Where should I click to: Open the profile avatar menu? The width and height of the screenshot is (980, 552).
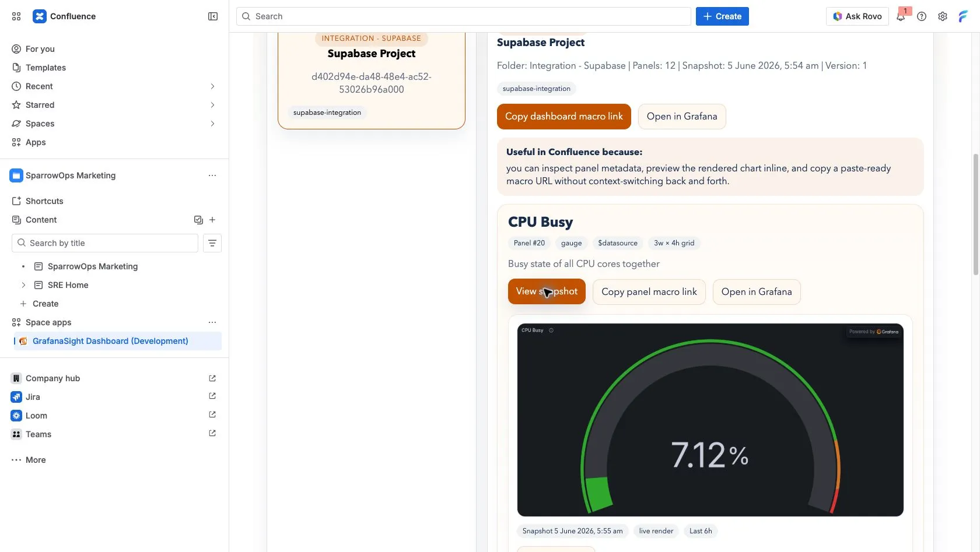963,16
